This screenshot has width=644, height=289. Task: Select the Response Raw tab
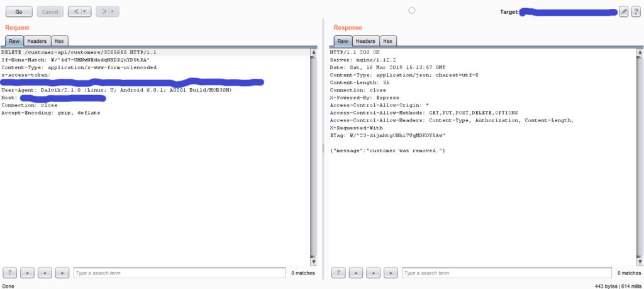click(x=341, y=41)
